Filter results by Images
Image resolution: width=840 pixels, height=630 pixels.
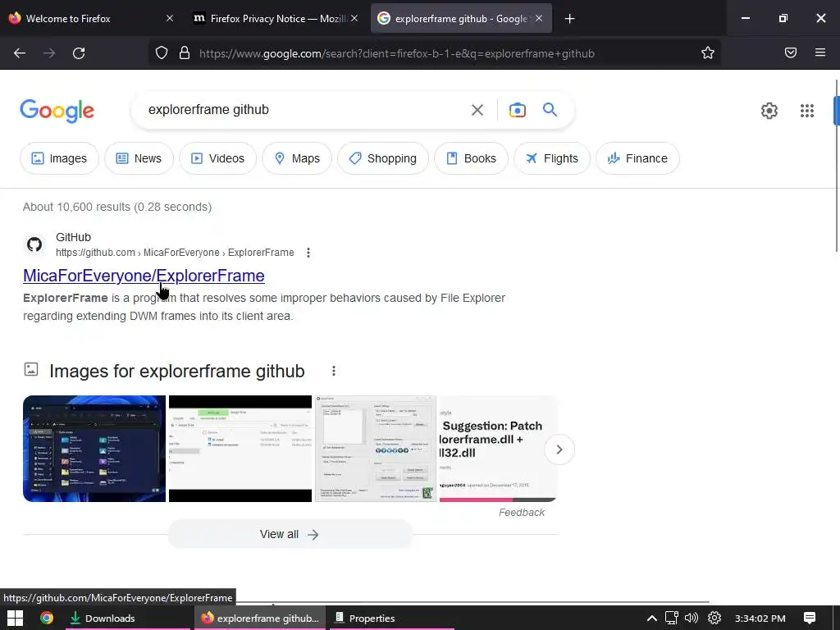pos(59,158)
